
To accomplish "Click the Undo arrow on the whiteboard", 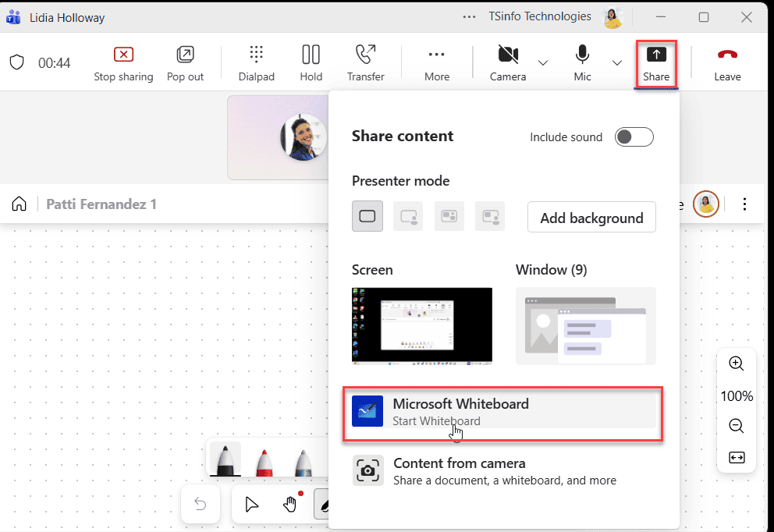I will [x=201, y=504].
